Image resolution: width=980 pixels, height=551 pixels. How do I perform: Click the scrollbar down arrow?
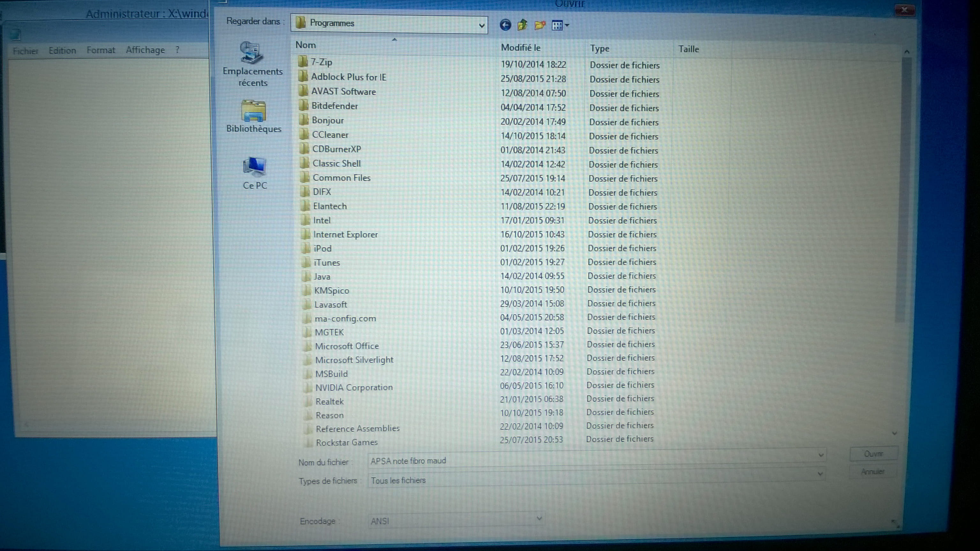coord(895,433)
